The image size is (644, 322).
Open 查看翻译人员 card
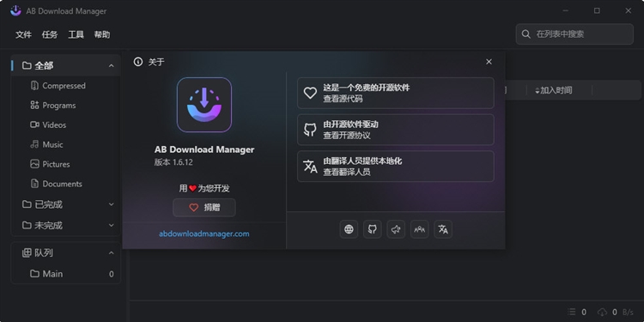pyautogui.click(x=396, y=167)
